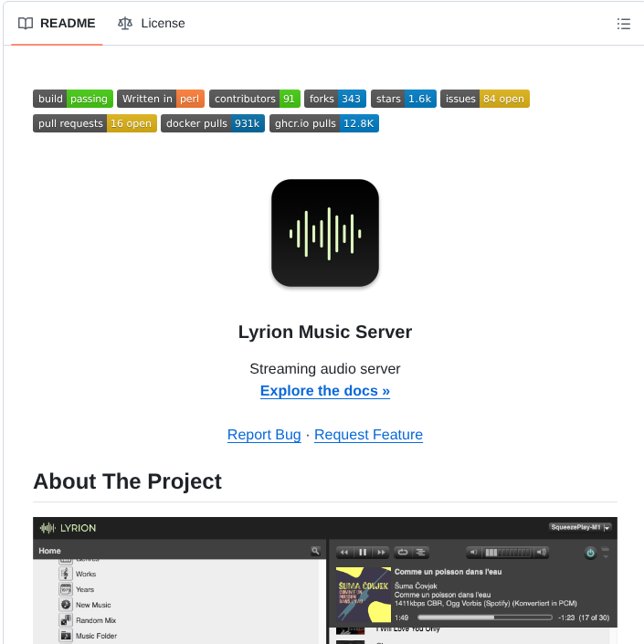Click the New Music badge icon
Image resolution: width=644 pixels, height=644 pixels.
click(x=66, y=605)
